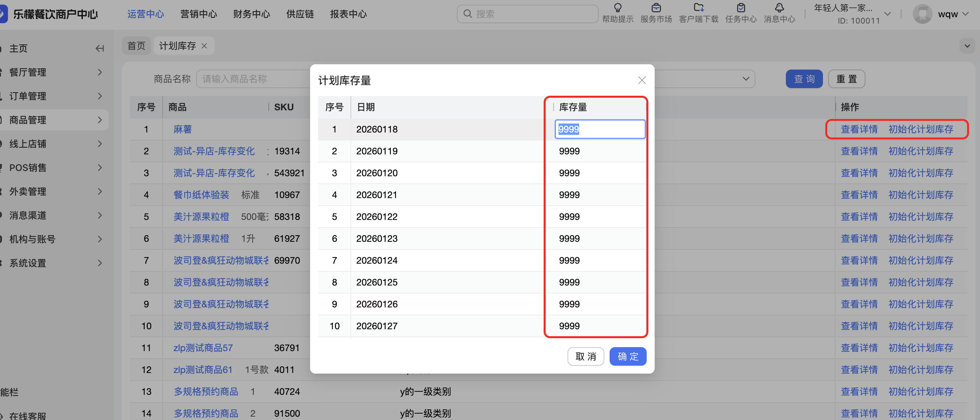Confirm the dialog with the 确定 button
Screen dimensions: 980x420
pyautogui.click(x=627, y=356)
